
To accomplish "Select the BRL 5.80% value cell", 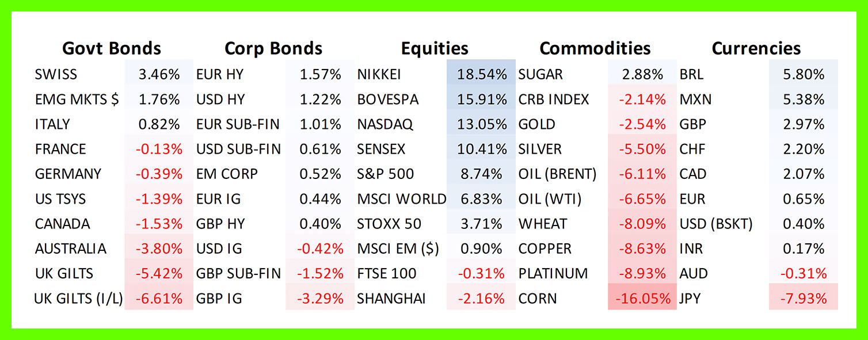I will 804,75.
